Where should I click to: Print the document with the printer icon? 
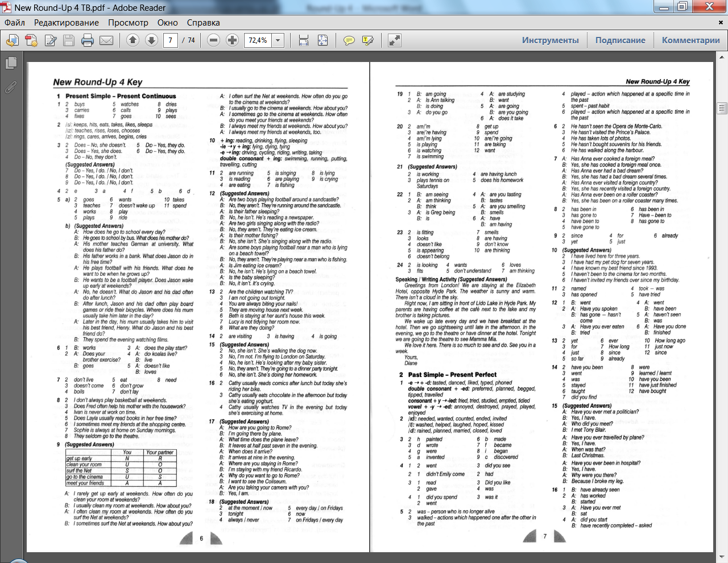point(88,40)
